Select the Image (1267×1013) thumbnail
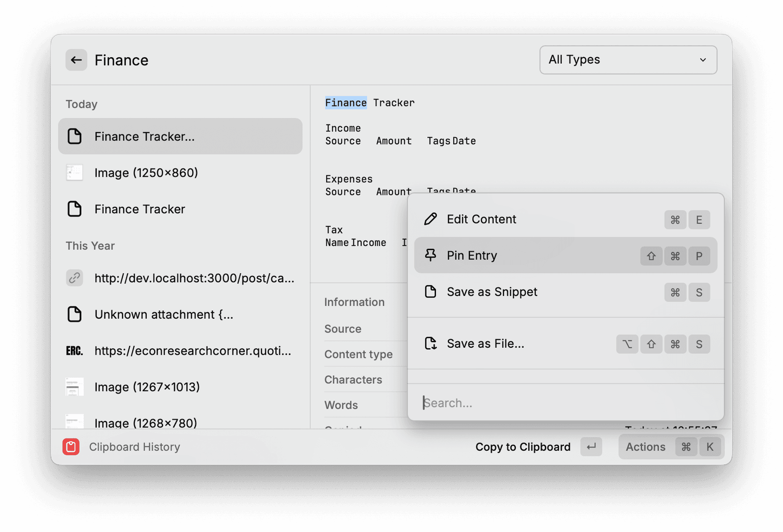Image resolution: width=783 pixels, height=532 pixels. pyautogui.click(x=74, y=387)
